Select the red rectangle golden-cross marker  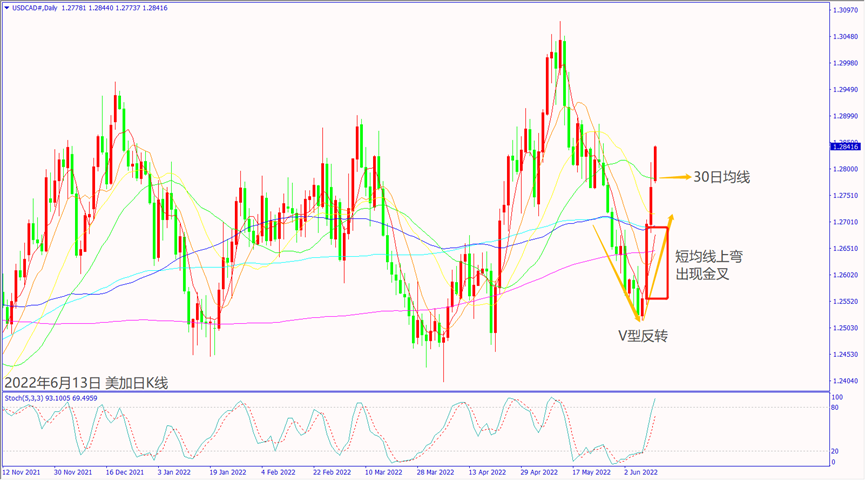pyautogui.click(x=657, y=263)
